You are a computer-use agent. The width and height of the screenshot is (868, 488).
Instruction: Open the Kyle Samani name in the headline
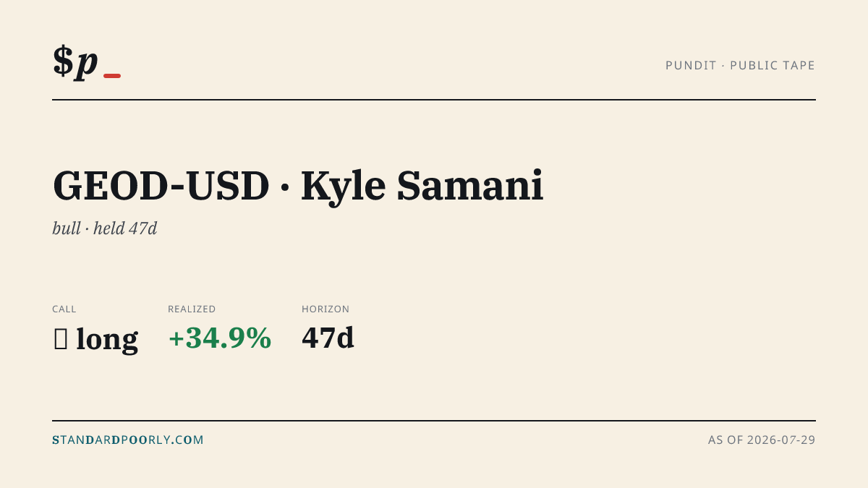422,187
